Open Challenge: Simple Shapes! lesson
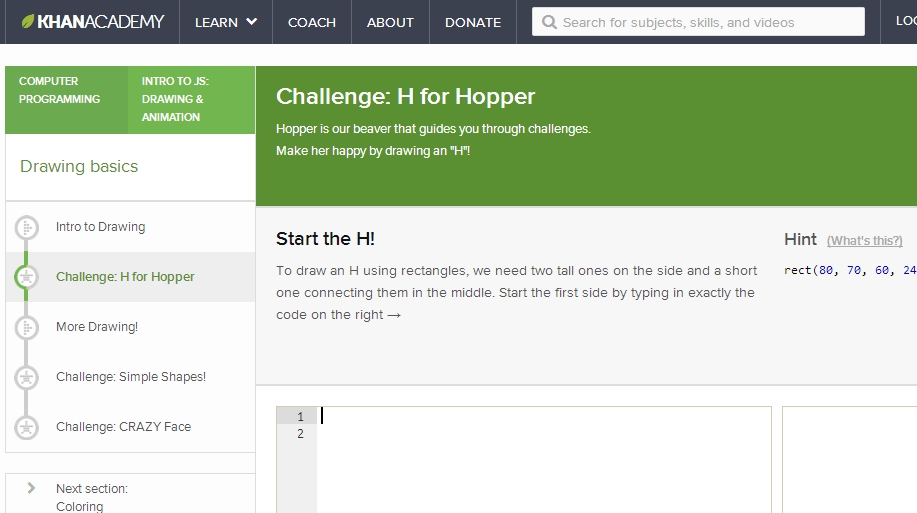Screen dimensions: 917x513 [x=130, y=377]
